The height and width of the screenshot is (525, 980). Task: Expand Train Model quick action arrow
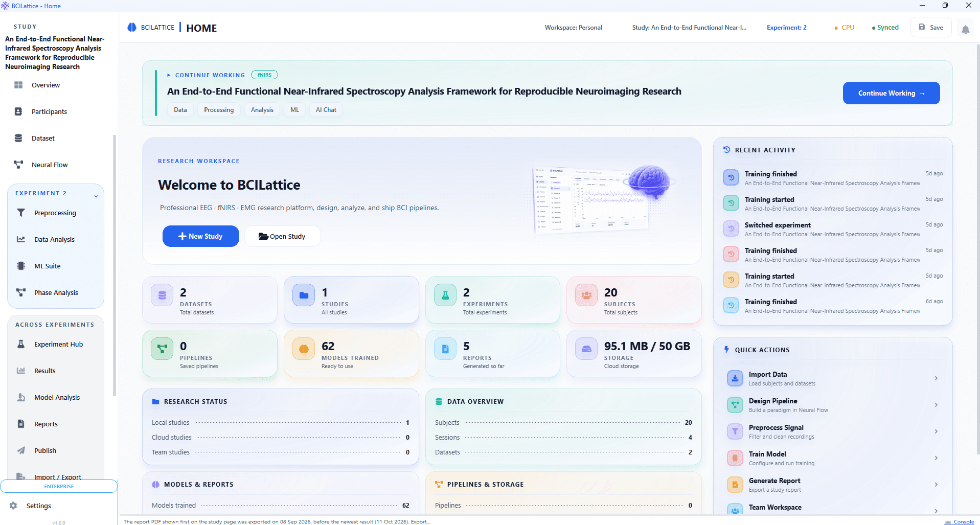point(936,458)
